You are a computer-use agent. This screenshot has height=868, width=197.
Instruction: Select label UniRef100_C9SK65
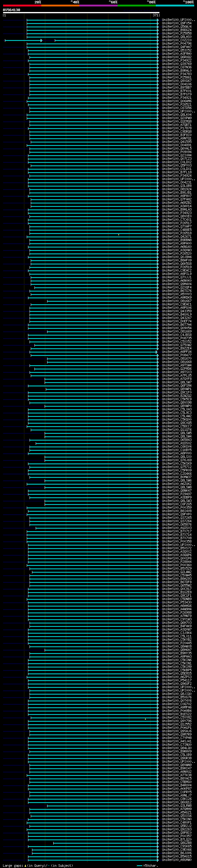click(177, 846)
